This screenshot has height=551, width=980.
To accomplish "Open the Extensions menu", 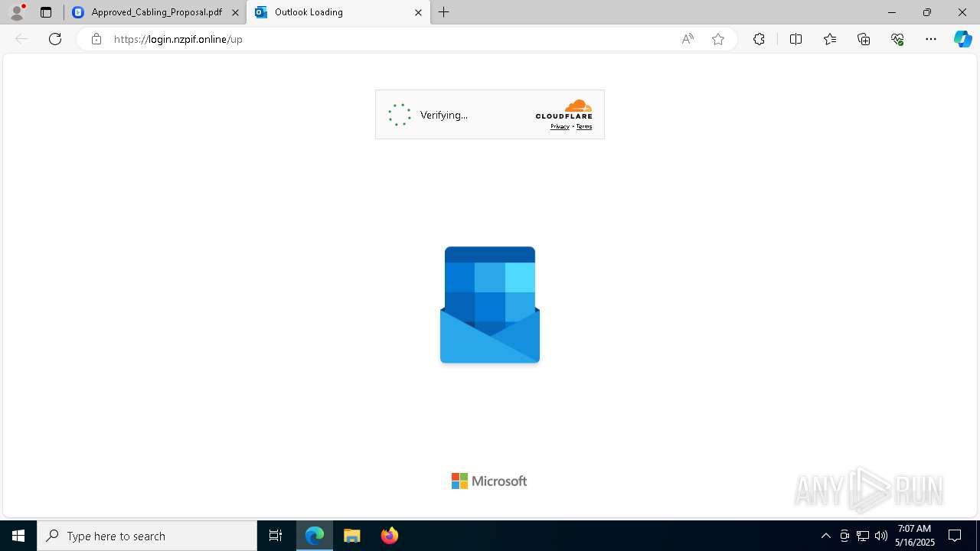I will [759, 39].
